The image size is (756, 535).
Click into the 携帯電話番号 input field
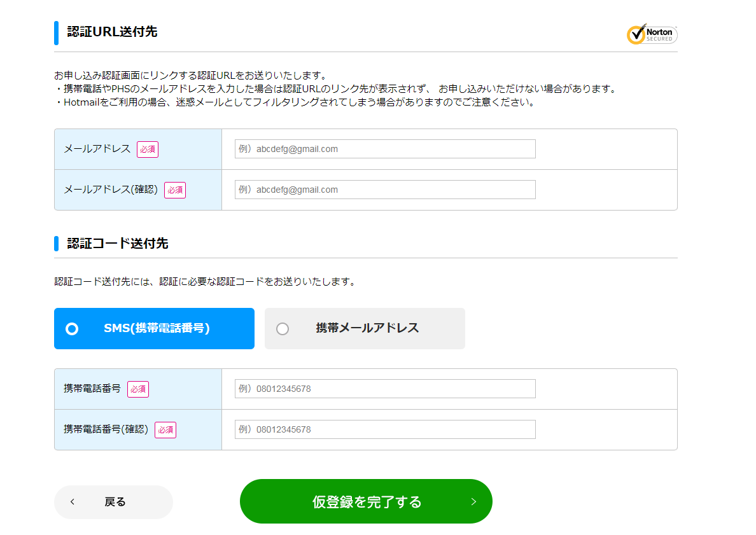[385, 389]
